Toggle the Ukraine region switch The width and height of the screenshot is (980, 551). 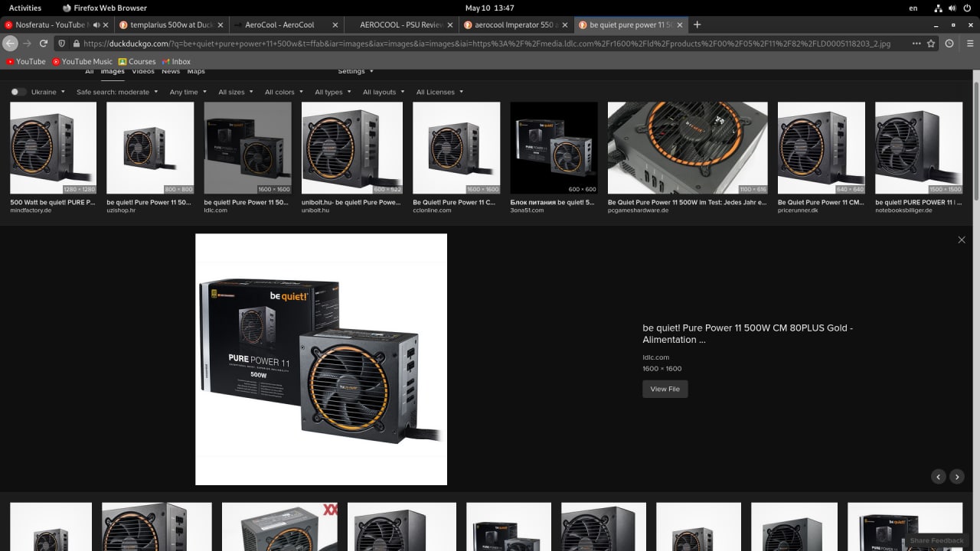(x=18, y=92)
